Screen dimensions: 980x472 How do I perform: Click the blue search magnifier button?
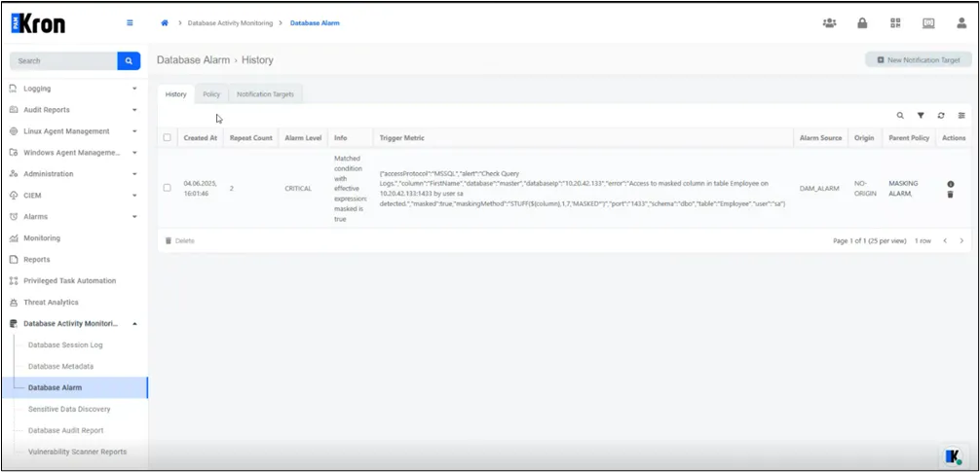point(129,60)
